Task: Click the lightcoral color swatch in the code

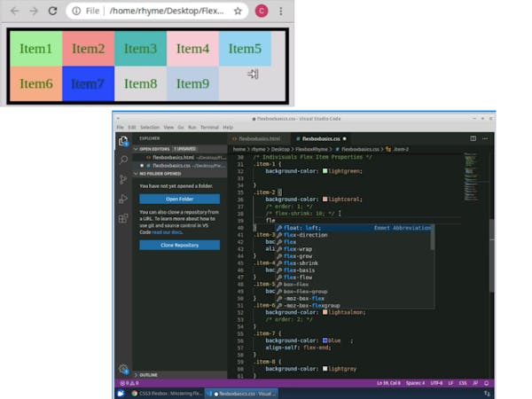Action: pos(325,199)
